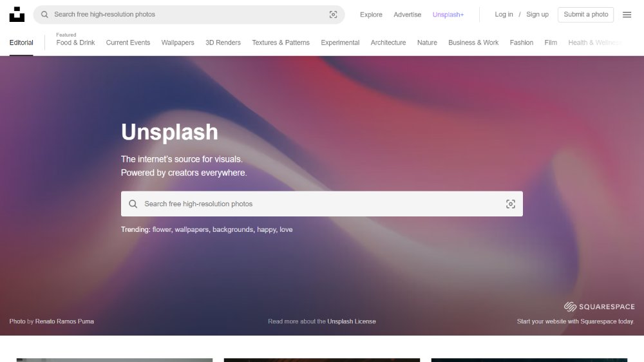The width and height of the screenshot is (644, 362).
Task: Open the Current Events category
Action: [128, 43]
